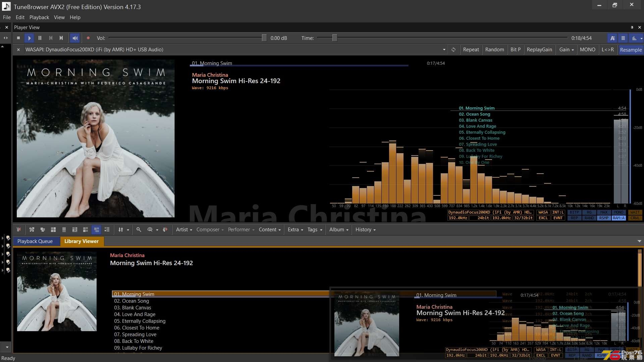Click the volume slider handle
Screen dimensions: 644x362
264,38
